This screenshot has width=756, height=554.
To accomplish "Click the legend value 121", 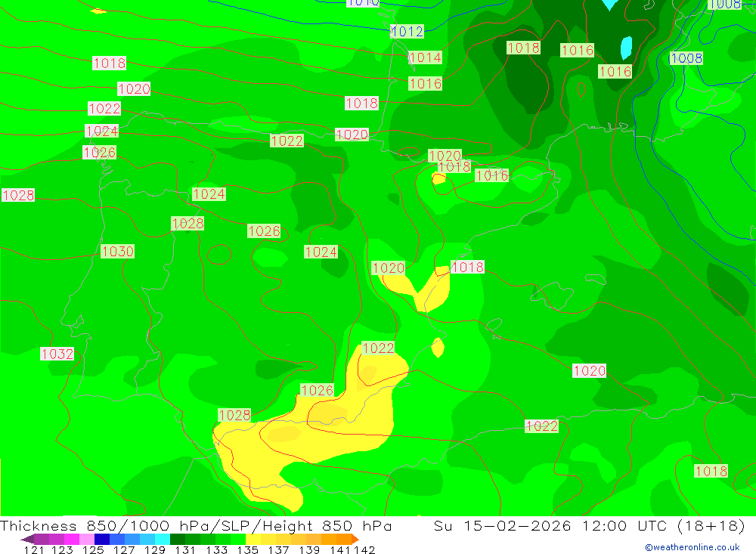I will [x=34, y=549].
